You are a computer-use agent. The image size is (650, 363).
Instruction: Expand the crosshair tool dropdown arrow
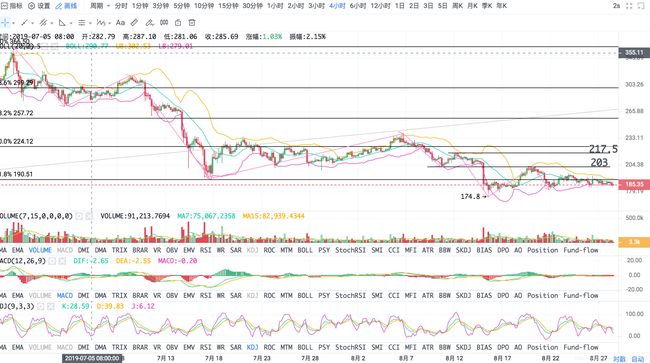pos(13,23)
